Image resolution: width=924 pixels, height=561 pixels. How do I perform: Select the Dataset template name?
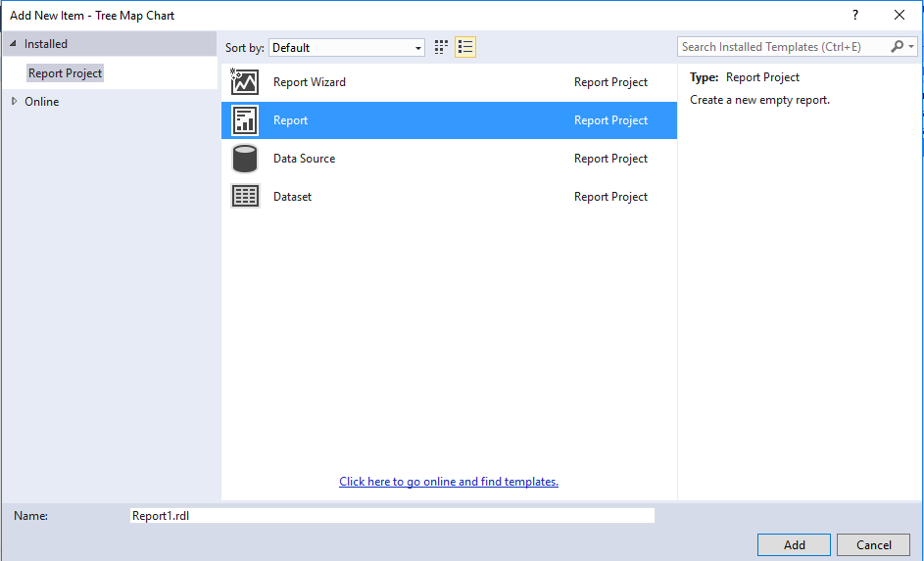[x=292, y=197]
